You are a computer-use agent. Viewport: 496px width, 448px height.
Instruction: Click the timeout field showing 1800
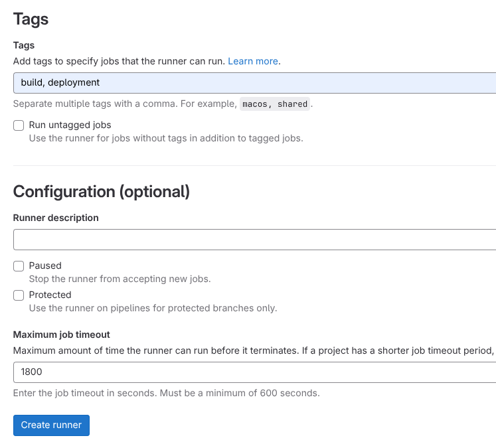tap(252, 372)
